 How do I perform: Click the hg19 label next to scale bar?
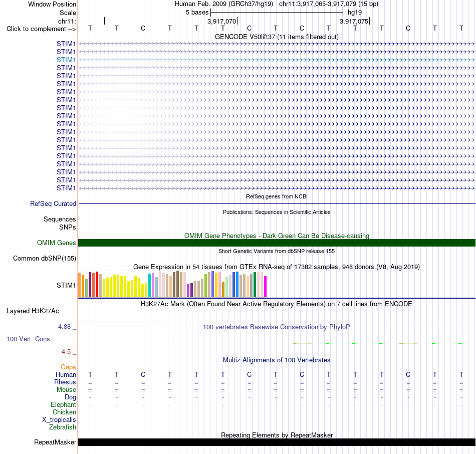355,13
